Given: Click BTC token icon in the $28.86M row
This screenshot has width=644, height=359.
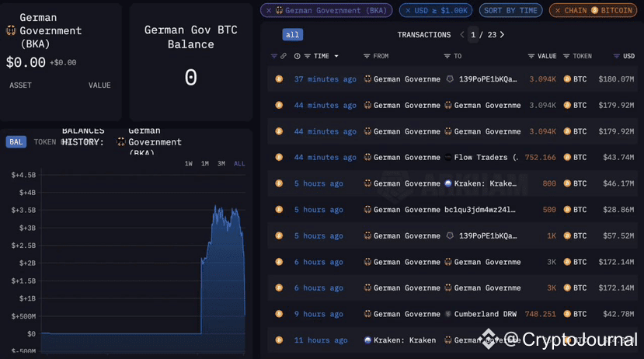Looking at the screenshot, I should pyautogui.click(x=567, y=210).
